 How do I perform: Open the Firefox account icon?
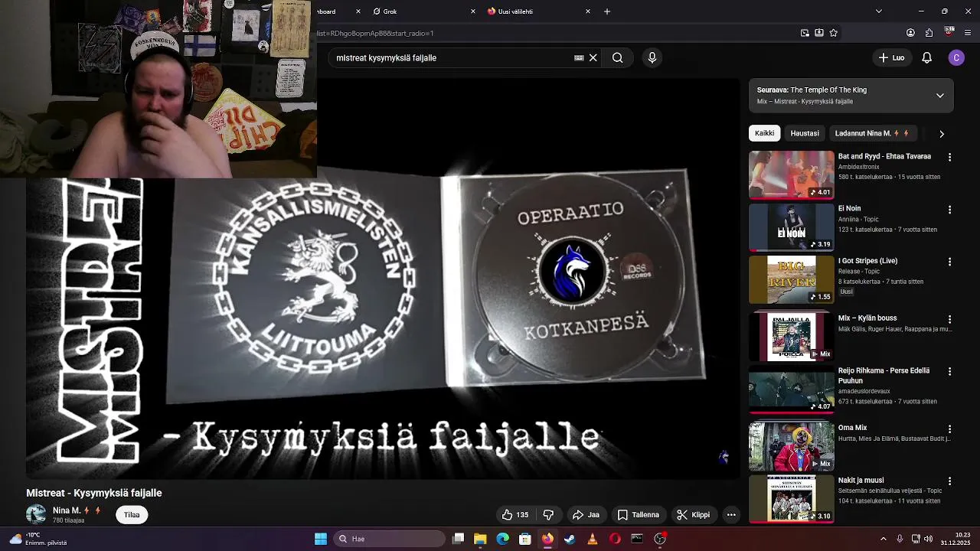pos(910,33)
